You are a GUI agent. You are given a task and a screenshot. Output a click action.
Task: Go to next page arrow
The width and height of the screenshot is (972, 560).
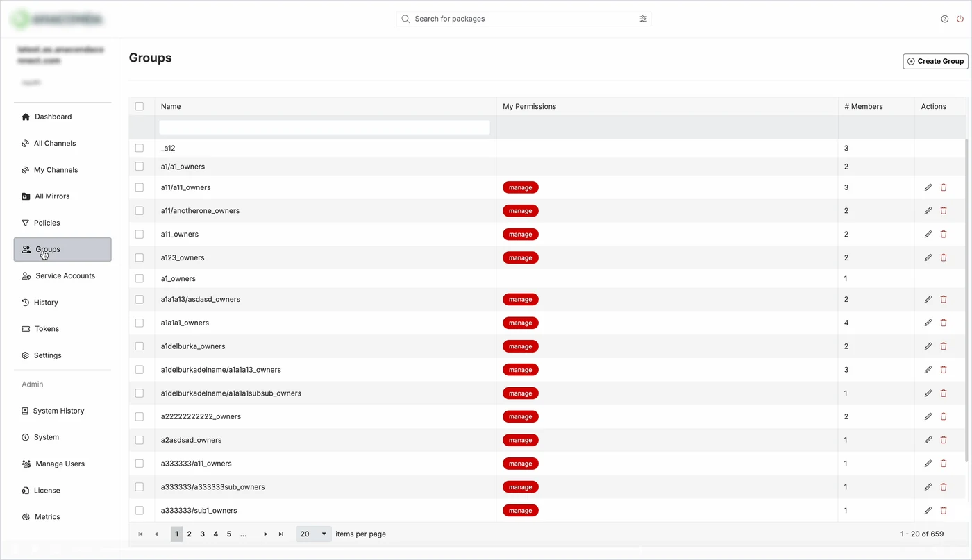coord(265,534)
